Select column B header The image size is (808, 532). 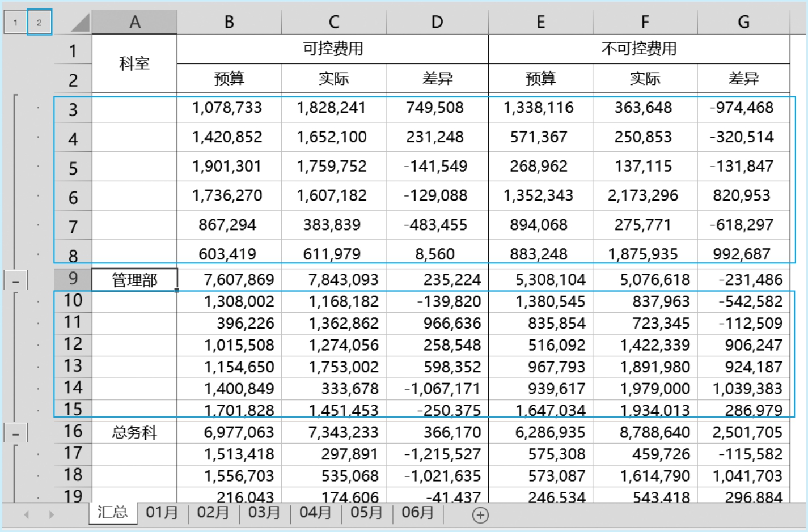[x=229, y=23]
